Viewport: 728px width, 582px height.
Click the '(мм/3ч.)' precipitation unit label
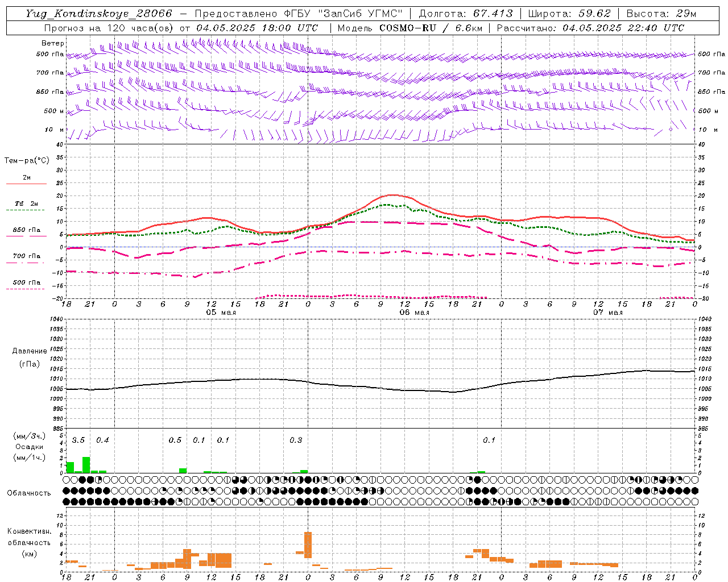click(x=30, y=436)
